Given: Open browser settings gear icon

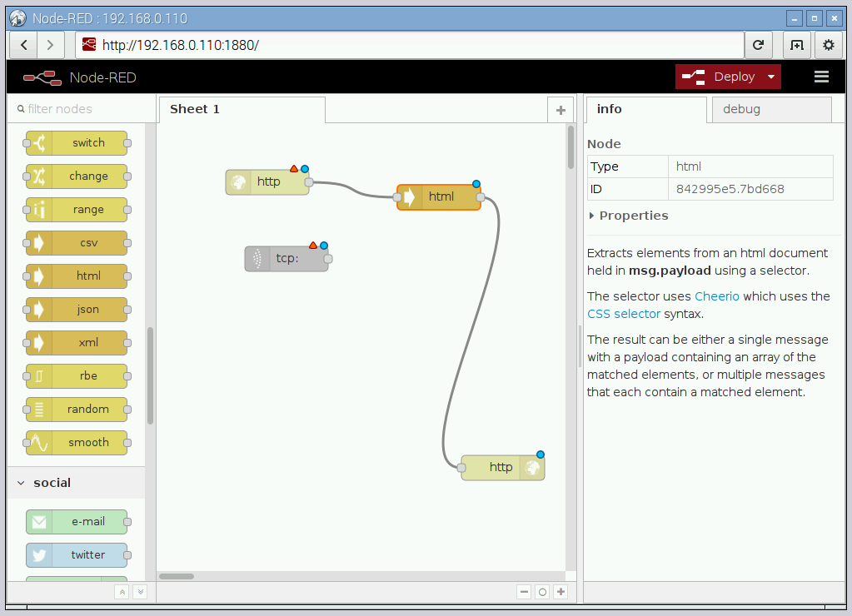Looking at the screenshot, I should 828,45.
